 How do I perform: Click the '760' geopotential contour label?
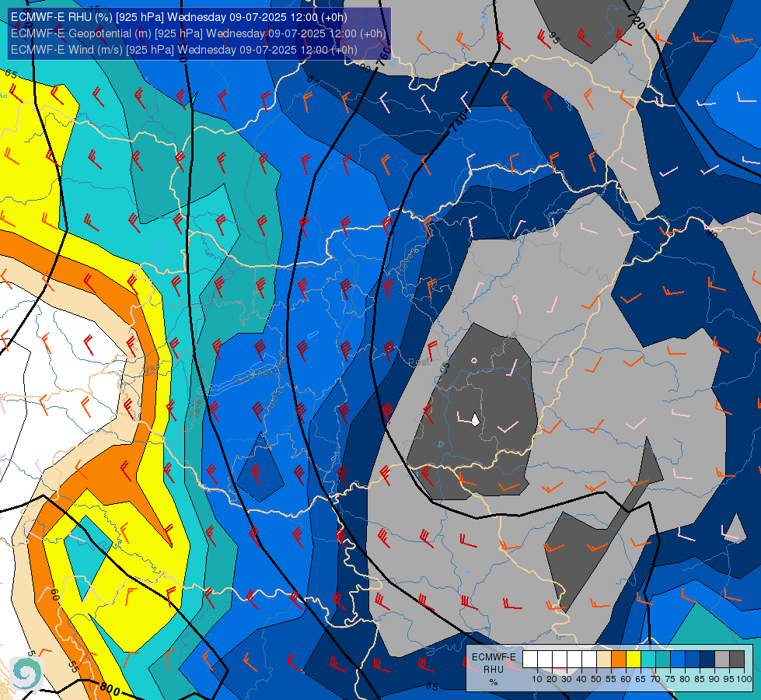click(383, 56)
